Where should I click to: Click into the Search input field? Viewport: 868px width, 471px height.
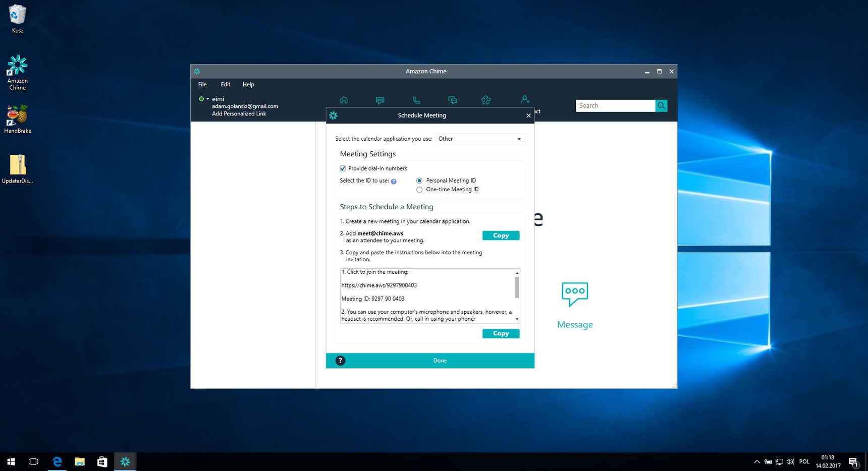[x=615, y=105]
